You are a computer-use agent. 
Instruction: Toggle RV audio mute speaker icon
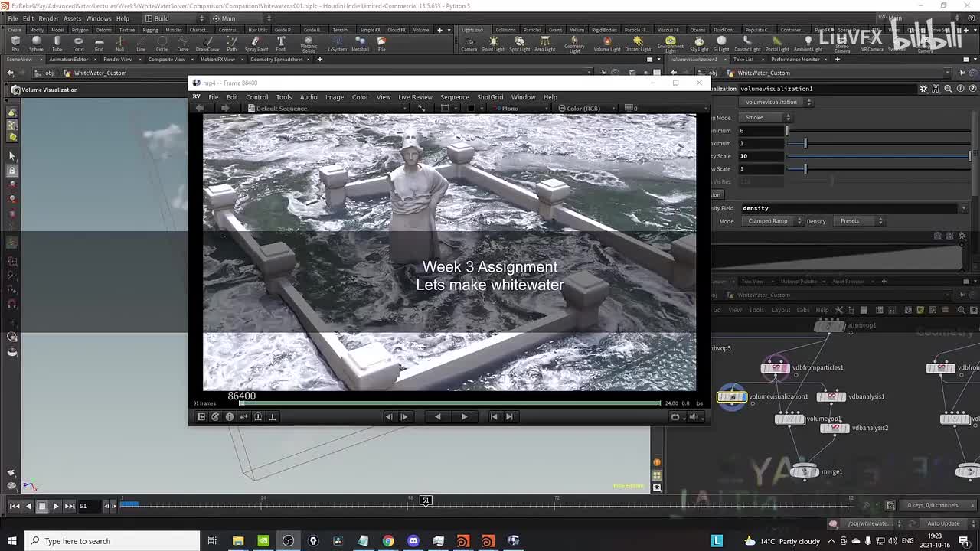[x=694, y=417]
